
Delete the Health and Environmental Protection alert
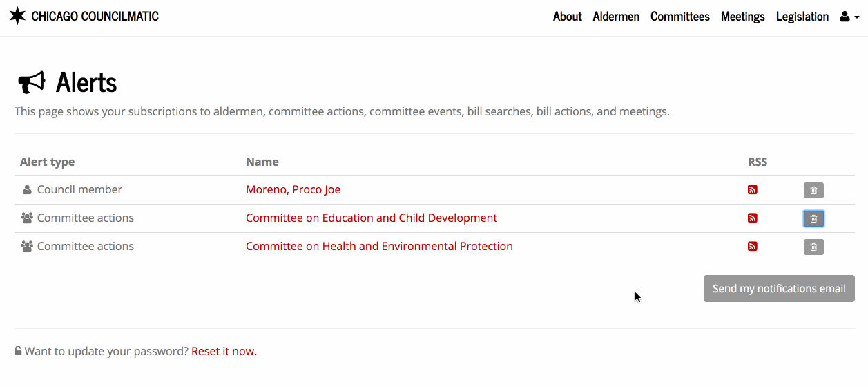point(813,247)
